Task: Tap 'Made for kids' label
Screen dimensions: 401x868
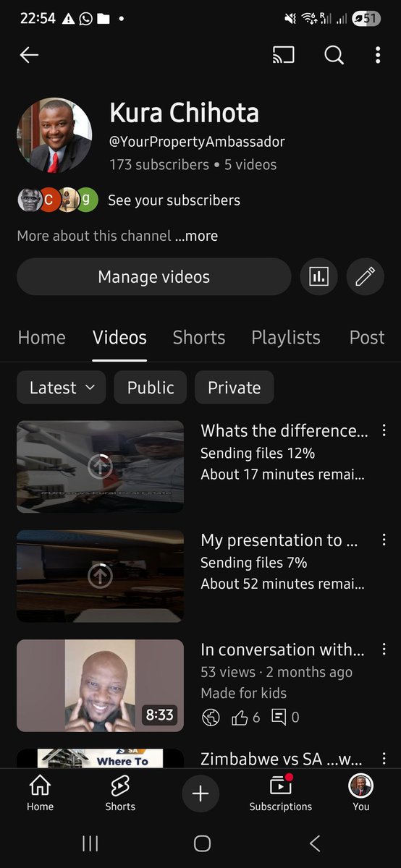Action: pyautogui.click(x=243, y=693)
